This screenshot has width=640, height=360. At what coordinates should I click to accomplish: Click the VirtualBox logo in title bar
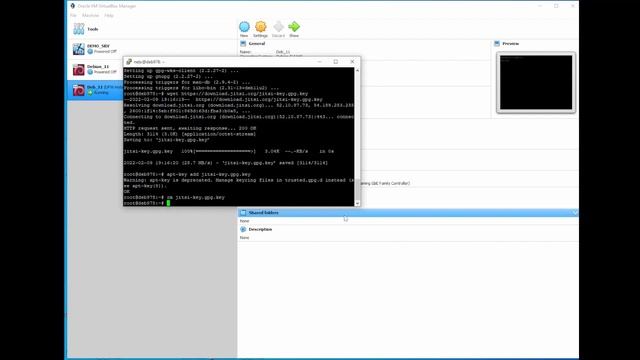pyautogui.click(x=73, y=6)
